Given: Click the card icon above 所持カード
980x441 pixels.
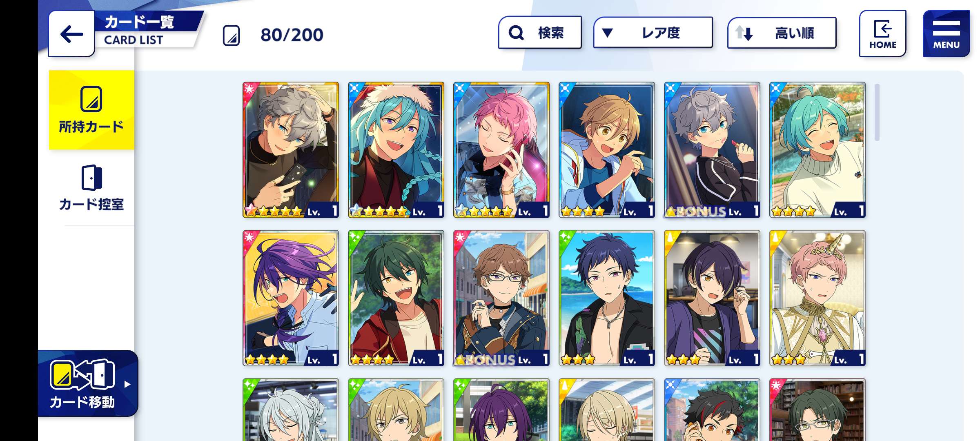Looking at the screenshot, I should 91,99.
